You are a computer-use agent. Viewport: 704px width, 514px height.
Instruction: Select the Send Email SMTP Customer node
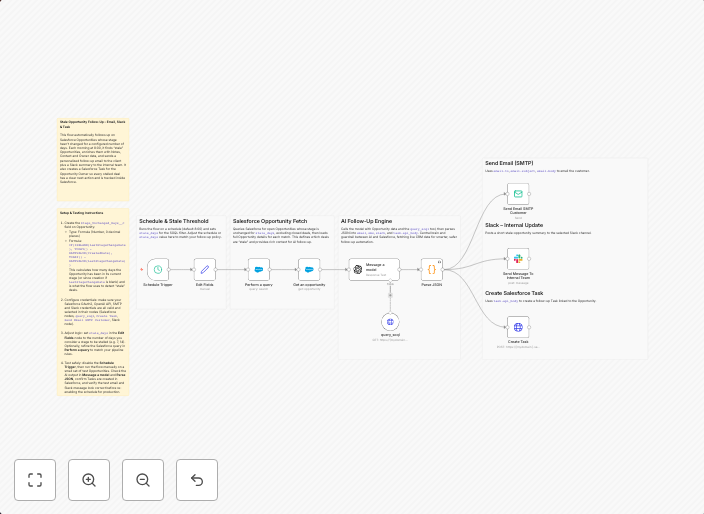point(518,194)
